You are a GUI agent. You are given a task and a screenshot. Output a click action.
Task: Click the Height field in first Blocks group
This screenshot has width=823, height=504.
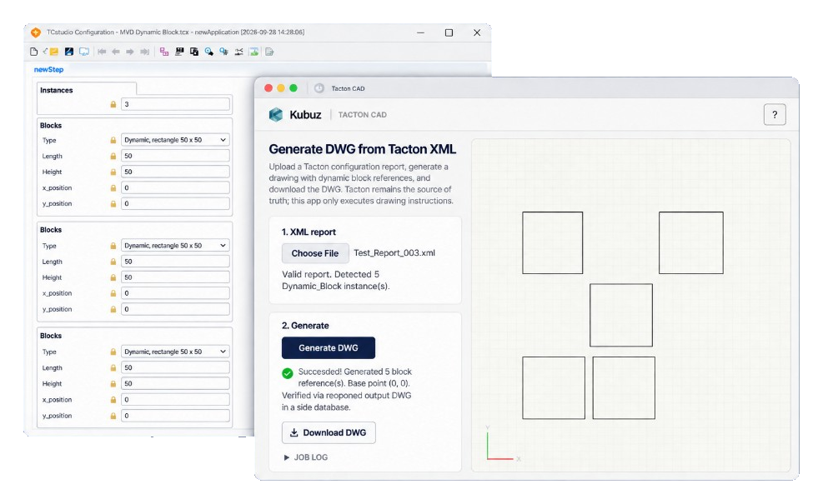click(175, 172)
